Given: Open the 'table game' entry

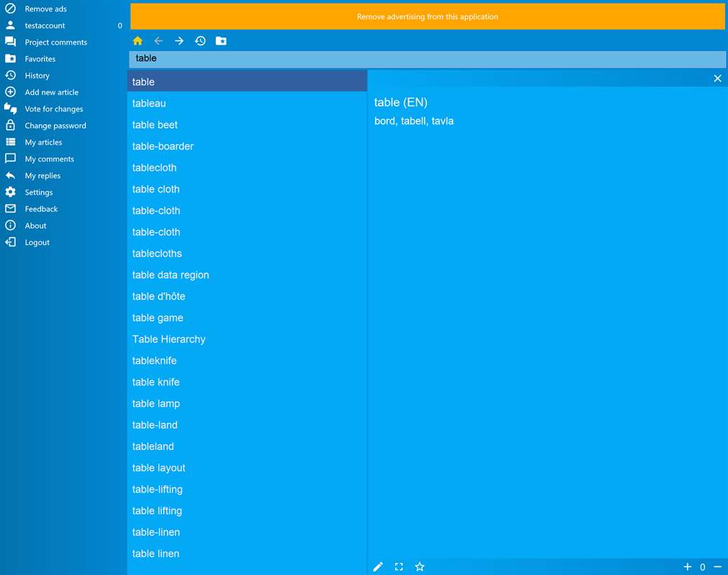Looking at the screenshot, I should pyautogui.click(x=247, y=317).
